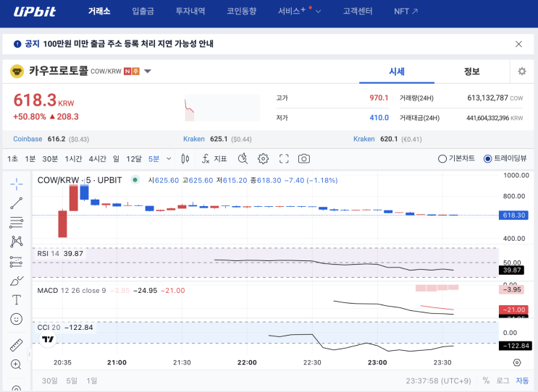Select the 기본차트 radio option
This screenshot has width=538, height=392.
(456, 158)
